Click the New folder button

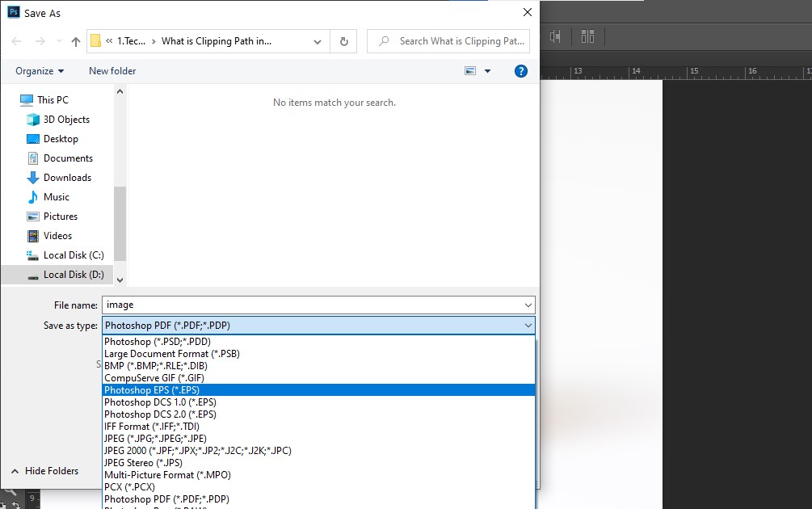point(112,71)
